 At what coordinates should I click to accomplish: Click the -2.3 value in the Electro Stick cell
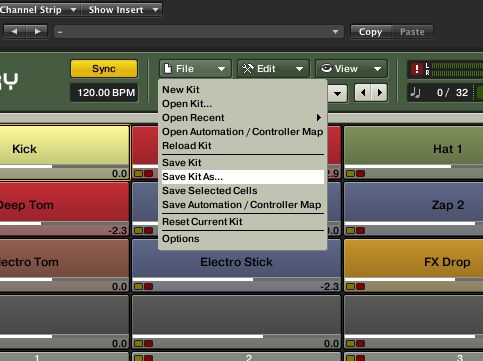329,287
